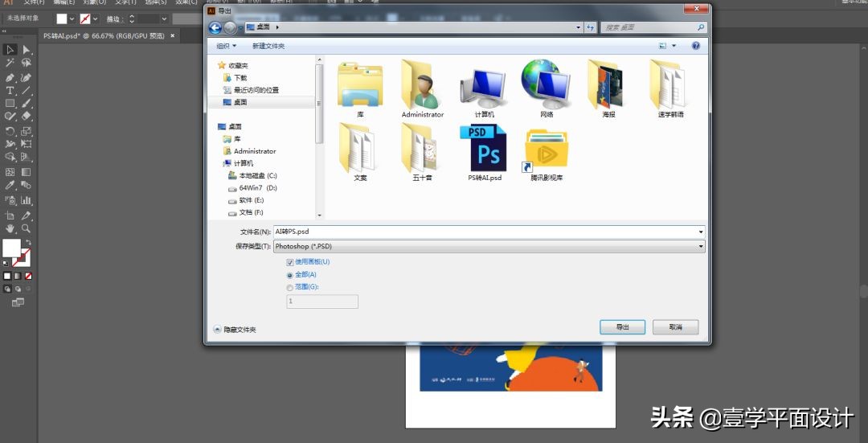Switch to the PS转AI.psd document tab
Viewport: 868px width, 443px height.
pos(104,35)
